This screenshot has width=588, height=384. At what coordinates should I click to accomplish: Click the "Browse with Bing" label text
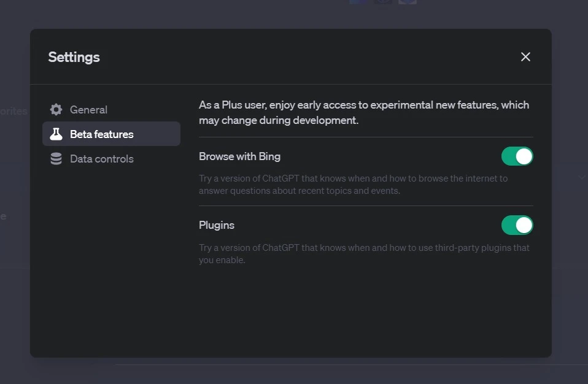pos(239,156)
